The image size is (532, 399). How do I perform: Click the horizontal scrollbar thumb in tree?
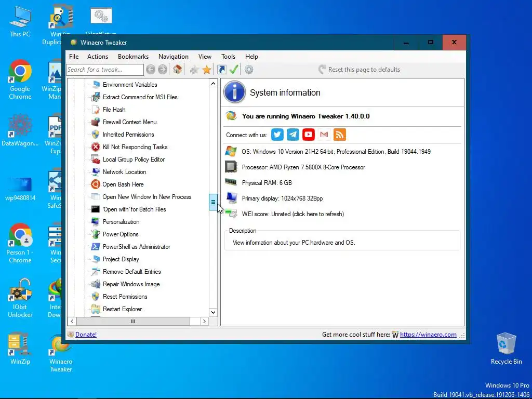(x=133, y=321)
